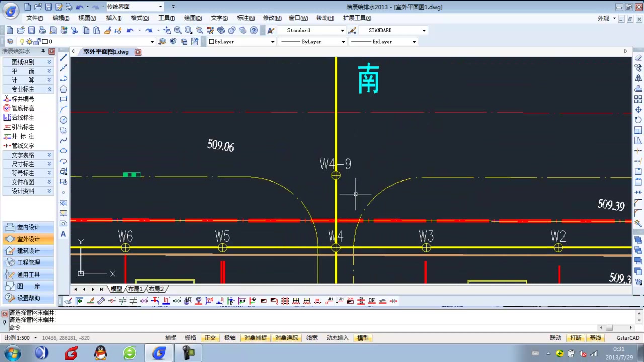Enable 栅格 grid display
Viewport: 644px width, 362px height.
point(190,337)
